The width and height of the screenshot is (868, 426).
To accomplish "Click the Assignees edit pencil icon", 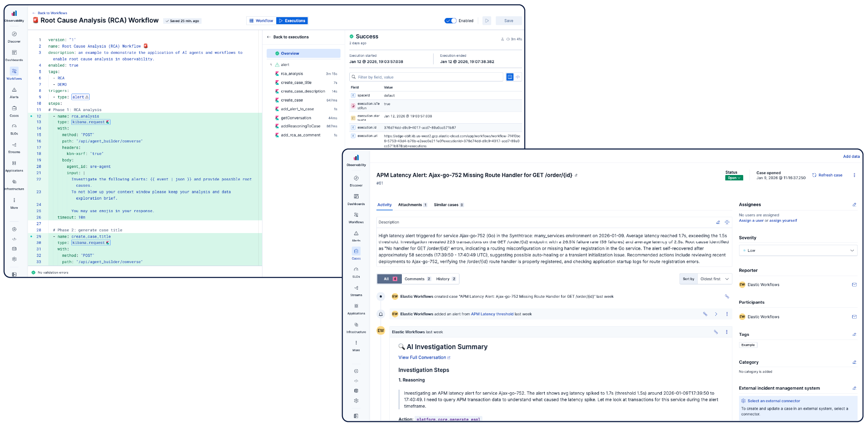I will [x=854, y=205].
